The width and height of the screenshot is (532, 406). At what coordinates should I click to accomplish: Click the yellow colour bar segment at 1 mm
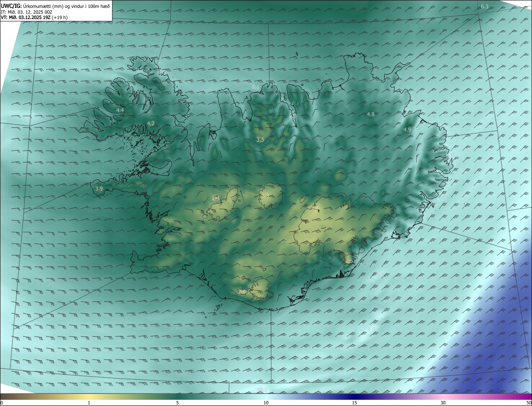pyautogui.click(x=89, y=397)
